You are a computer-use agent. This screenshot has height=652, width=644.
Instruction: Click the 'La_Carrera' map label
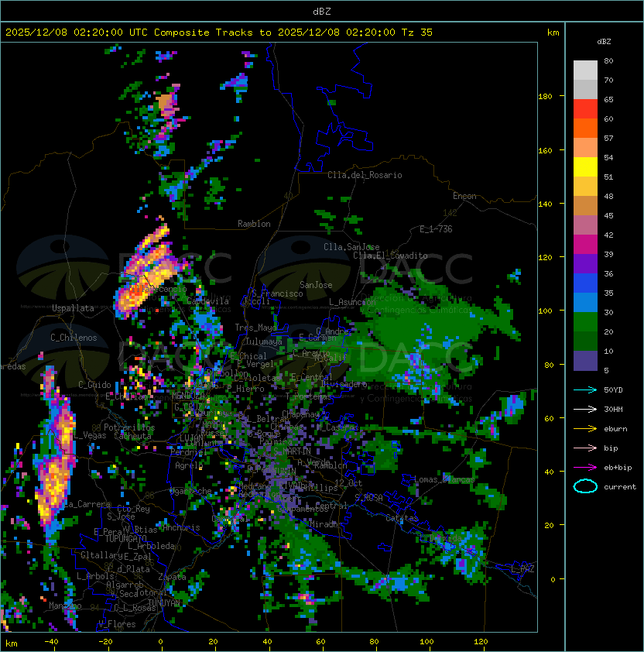(87, 504)
